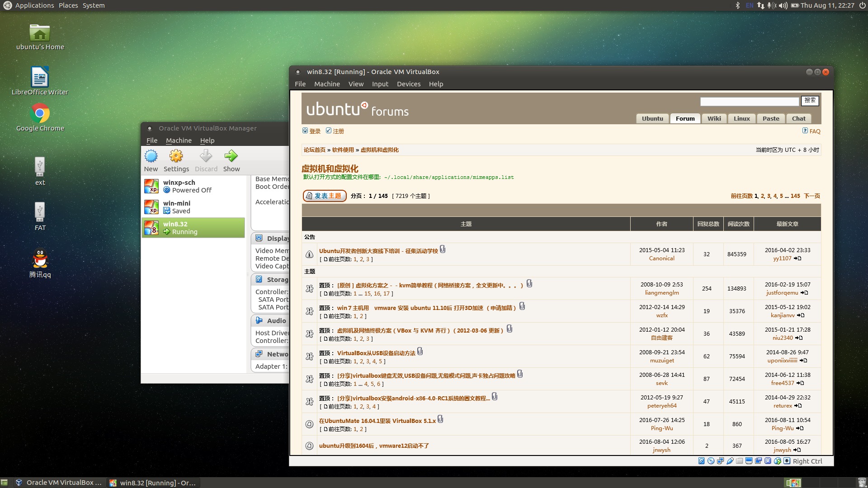
Task: Click Discard arrow in VirtualBox Manager toolbar
Action: 206,156
